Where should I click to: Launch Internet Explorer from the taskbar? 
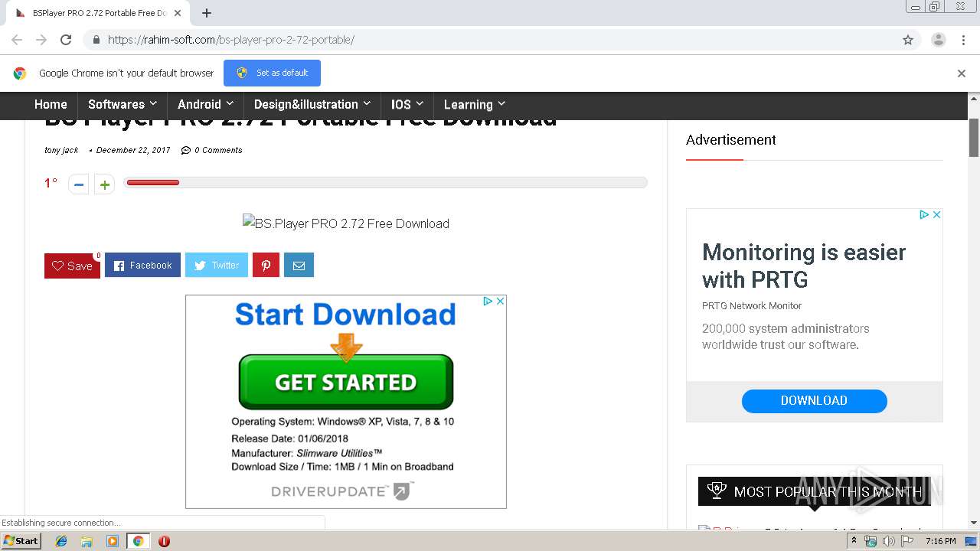click(x=61, y=541)
